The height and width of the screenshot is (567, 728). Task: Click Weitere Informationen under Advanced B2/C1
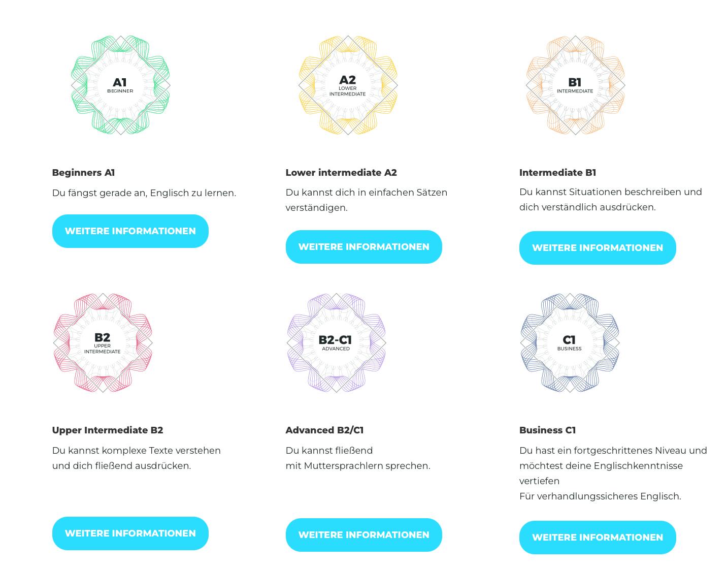364,535
